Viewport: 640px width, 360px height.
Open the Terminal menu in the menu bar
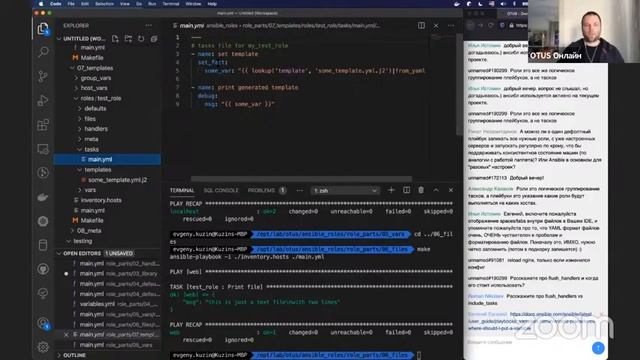click(171, 4)
